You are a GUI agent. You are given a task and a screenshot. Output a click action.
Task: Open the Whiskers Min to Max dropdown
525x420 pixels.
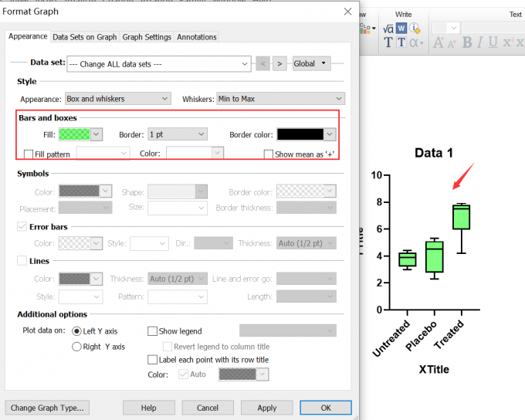(280, 99)
